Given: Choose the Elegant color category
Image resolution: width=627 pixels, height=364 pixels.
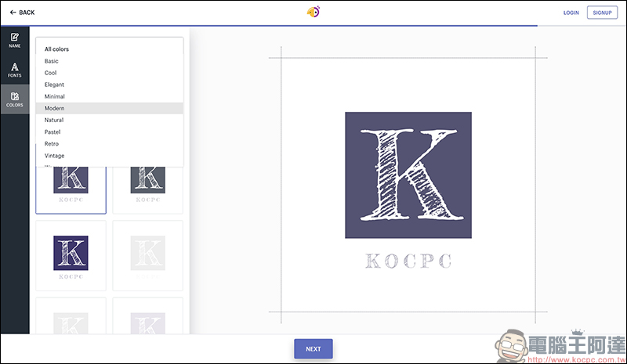Looking at the screenshot, I should pyautogui.click(x=110, y=85).
